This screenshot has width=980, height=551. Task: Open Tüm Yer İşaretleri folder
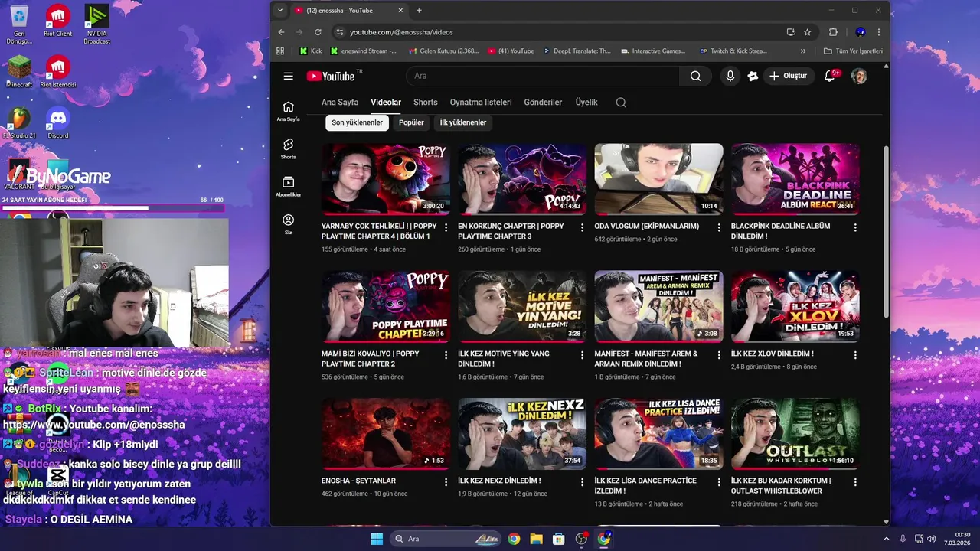pyautogui.click(x=853, y=51)
